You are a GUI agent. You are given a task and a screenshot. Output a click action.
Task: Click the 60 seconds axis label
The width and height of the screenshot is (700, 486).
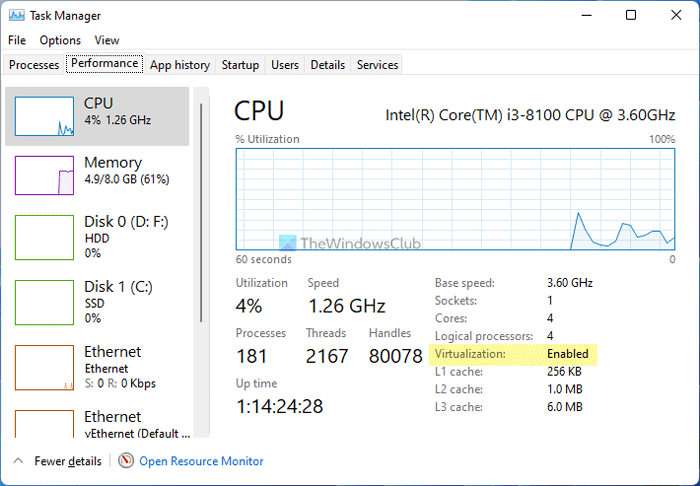tap(263, 259)
